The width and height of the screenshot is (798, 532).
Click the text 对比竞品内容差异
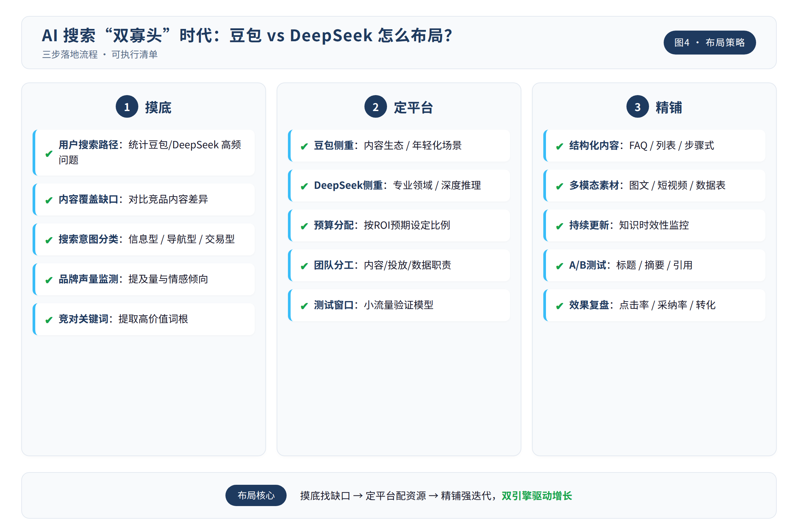pyautogui.click(x=168, y=199)
